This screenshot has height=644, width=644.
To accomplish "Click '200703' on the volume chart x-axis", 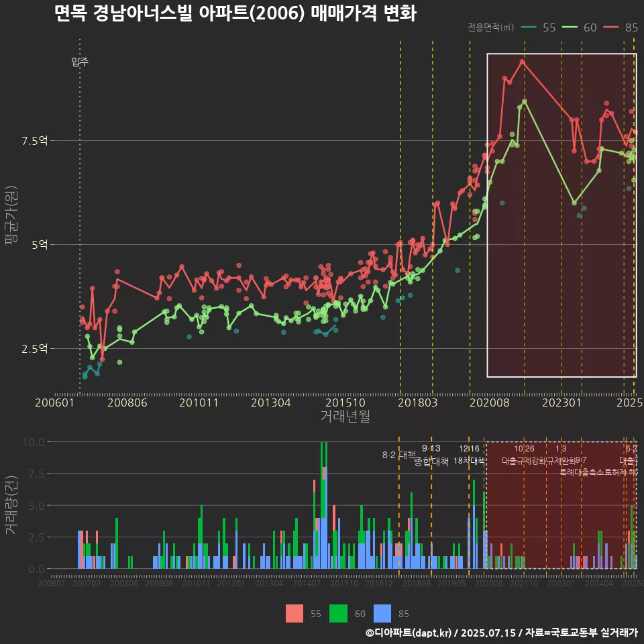I will (x=87, y=583).
